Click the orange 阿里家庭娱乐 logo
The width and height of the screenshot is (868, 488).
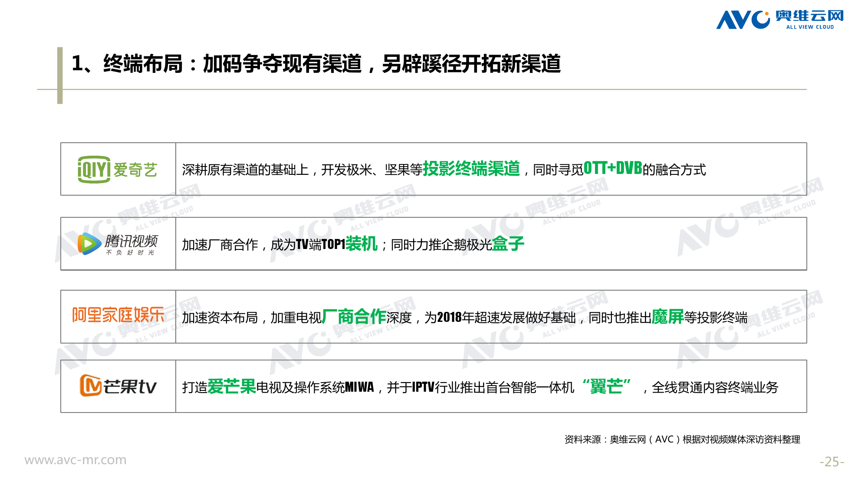coord(118,315)
